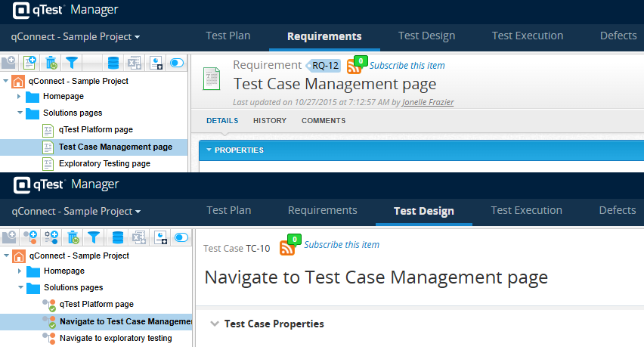This screenshot has width=644, height=347.
Task: Click the recycle bin icon in the Requirements toolbar
Action: click(51, 63)
